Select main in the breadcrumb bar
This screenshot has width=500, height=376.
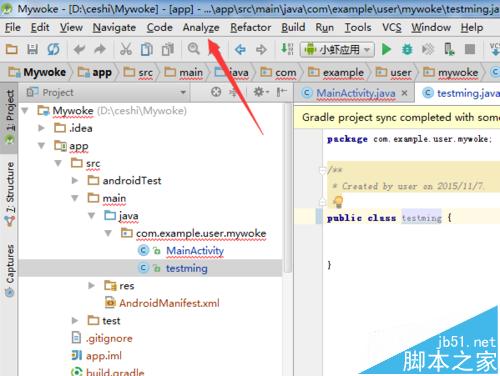click(x=184, y=72)
